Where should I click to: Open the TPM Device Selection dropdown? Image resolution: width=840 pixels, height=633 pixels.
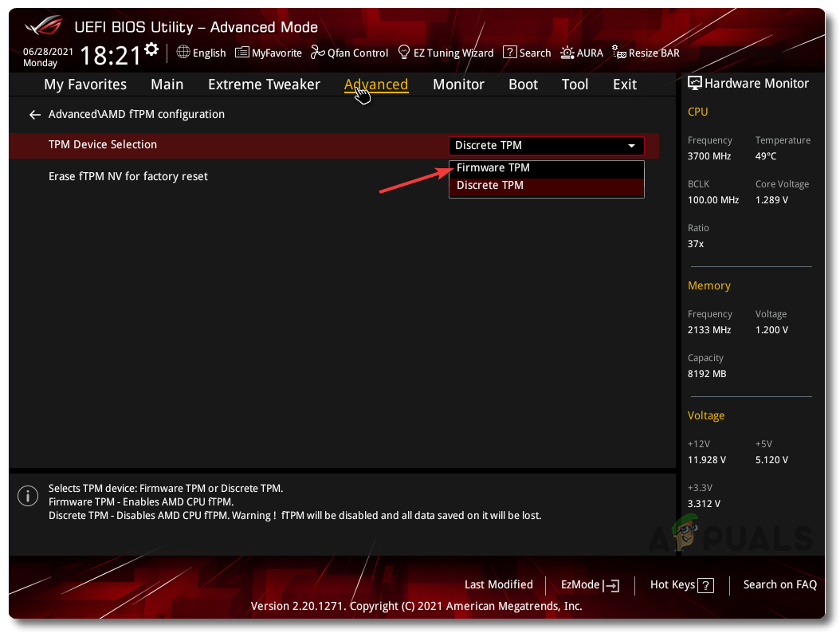point(546,145)
